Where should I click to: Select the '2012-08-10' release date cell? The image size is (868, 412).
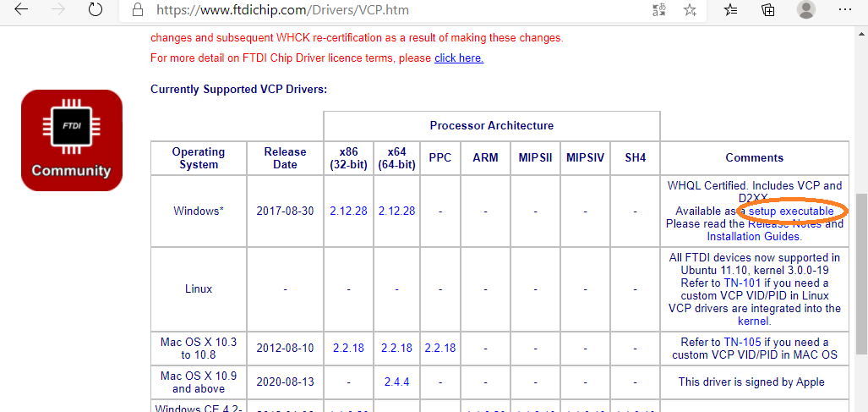(285, 348)
